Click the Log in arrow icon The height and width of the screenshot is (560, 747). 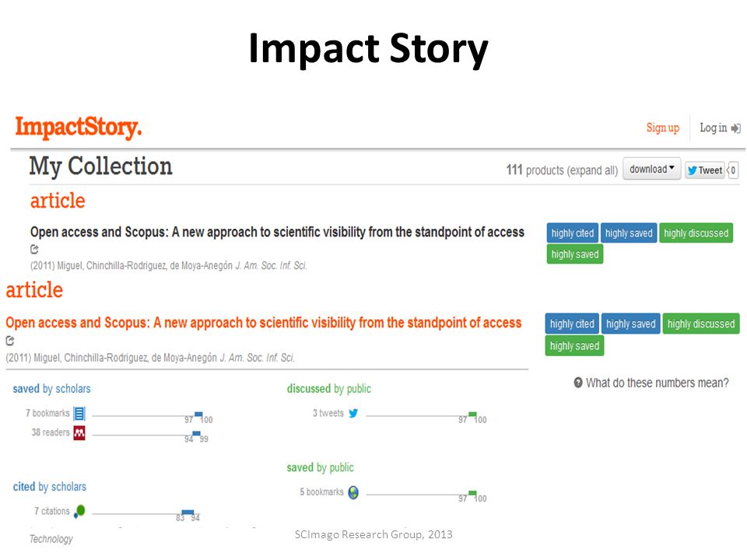pos(735,128)
